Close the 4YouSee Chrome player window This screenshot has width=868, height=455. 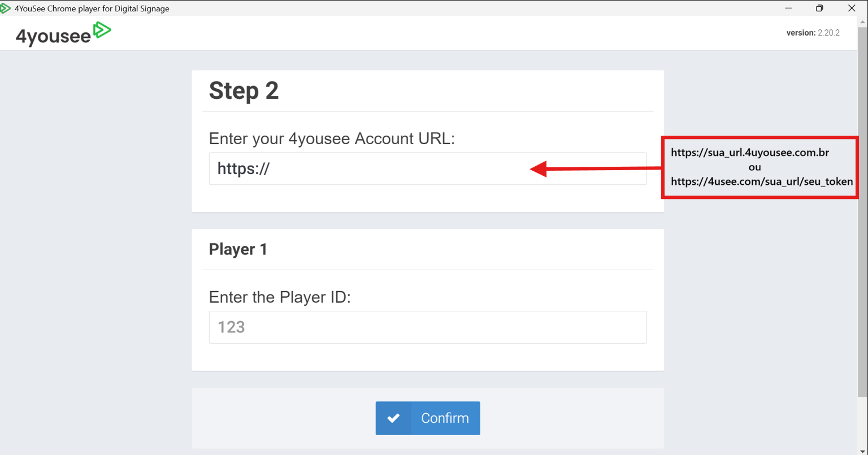pos(852,8)
